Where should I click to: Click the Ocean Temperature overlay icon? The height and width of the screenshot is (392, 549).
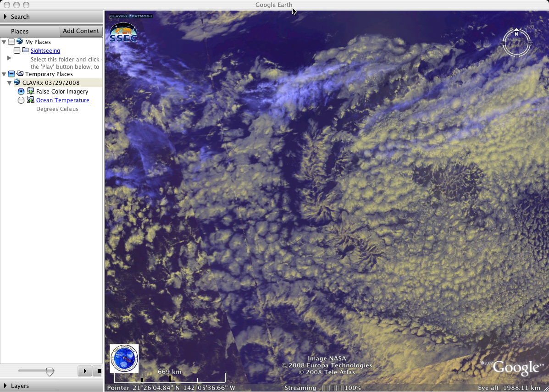pyautogui.click(x=30, y=100)
